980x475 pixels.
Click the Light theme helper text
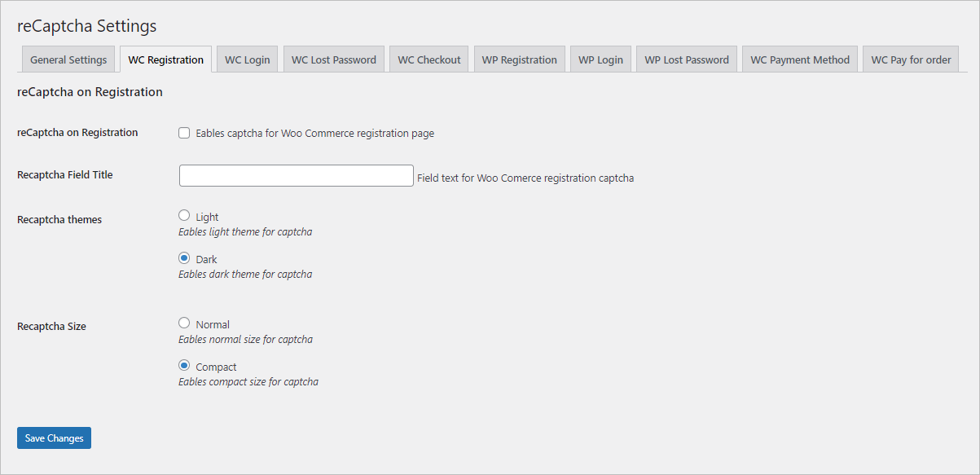244,231
